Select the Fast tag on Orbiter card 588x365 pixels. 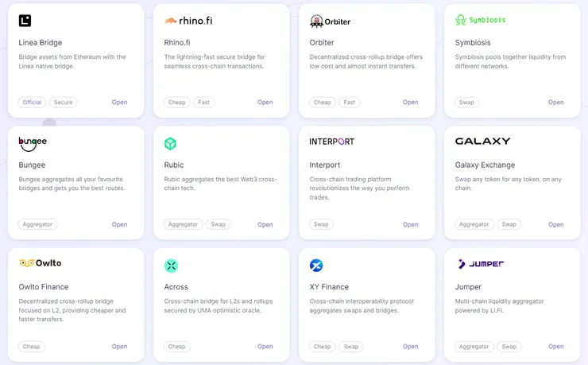tap(349, 103)
